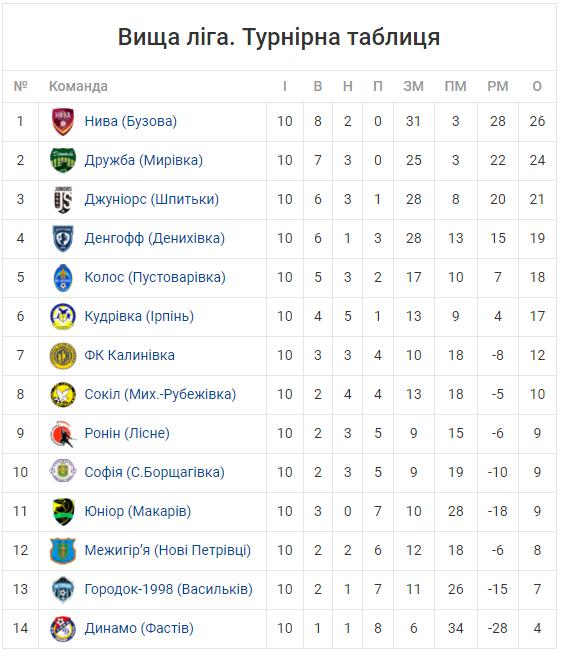Click the Ронін (Лісне) samurai logo

pyautogui.click(x=63, y=434)
